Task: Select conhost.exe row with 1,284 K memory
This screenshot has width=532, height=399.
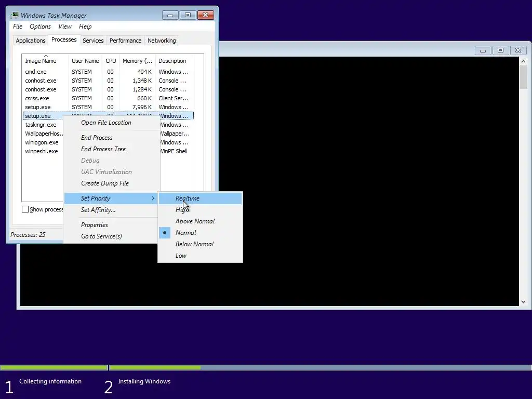Action: (x=108, y=89)
